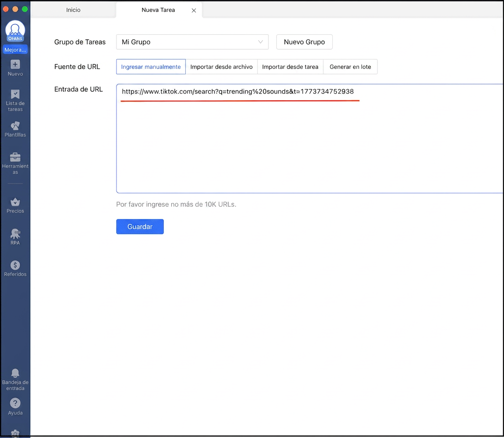Click inside the Entrada de URL textarea
The image size is (504, 438).
click(x=310, y=139)
